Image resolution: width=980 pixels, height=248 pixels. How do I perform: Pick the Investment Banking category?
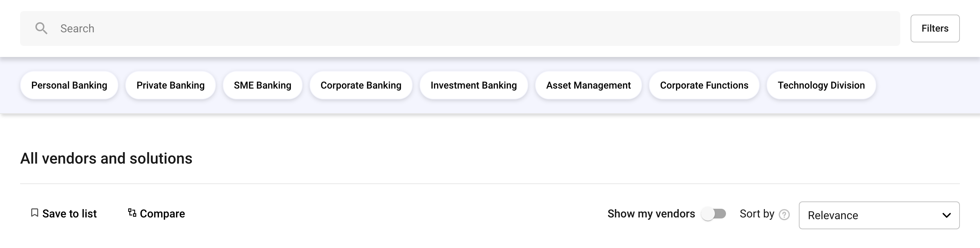click(x=474, y=85)
